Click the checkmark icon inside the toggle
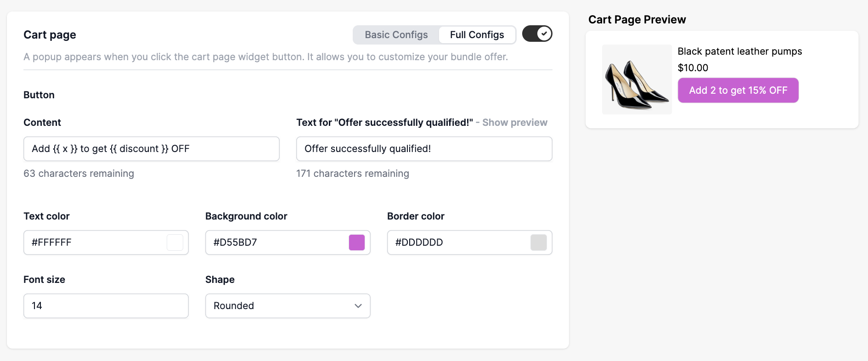This screenshot has height=361, width=868. (x=544, y=34)
